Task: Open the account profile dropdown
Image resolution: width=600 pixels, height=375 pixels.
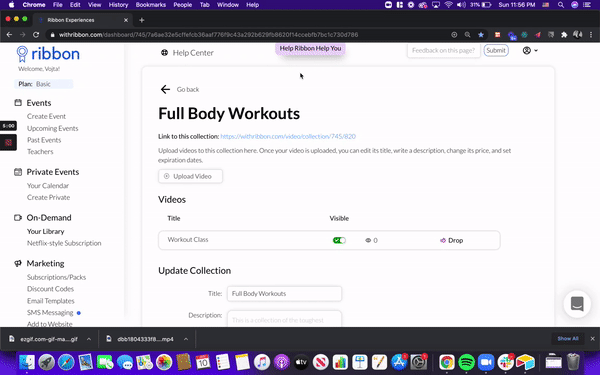Action: point(530,51)
